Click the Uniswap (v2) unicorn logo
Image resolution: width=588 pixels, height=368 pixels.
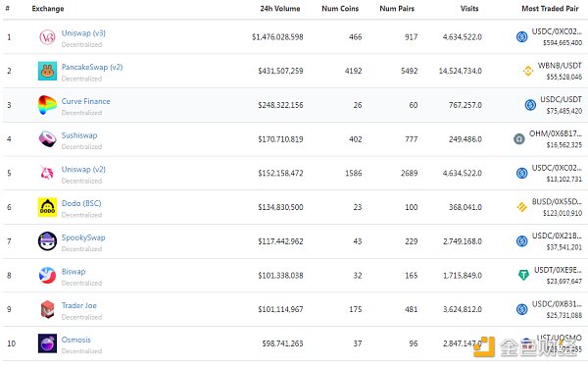[47, 173]
